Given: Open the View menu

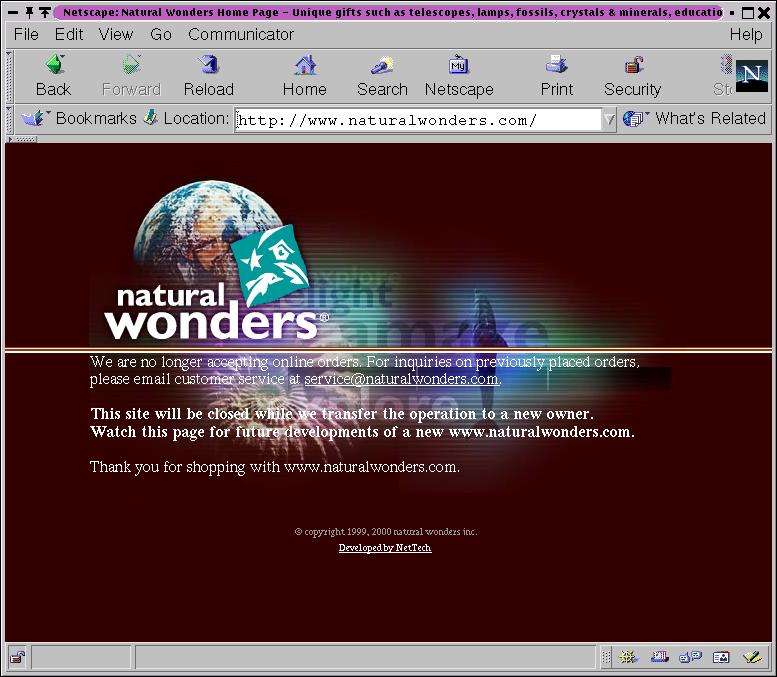Looking at the screenshot, I should click(116, 34).
